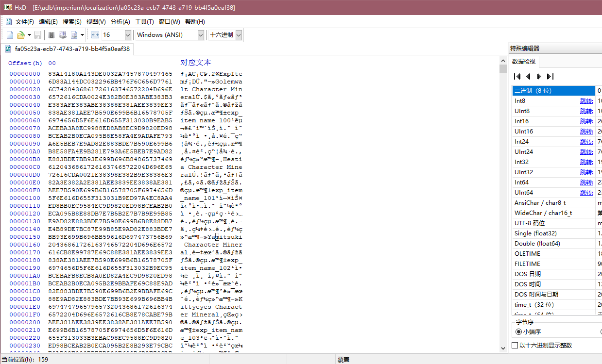Go to next byte in data inspector

click(539, 76)
